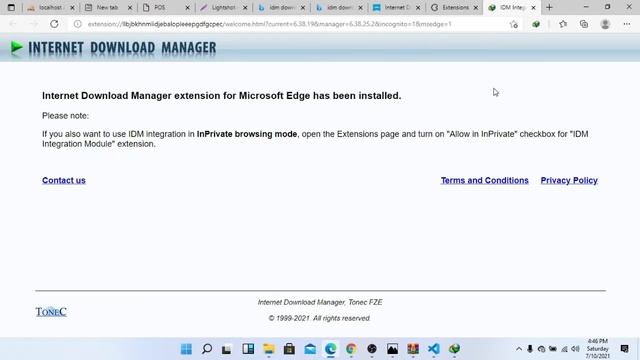The width and height of the screenshot is (640, 360).
Task: Open the Terms and Conditions link
Action: pos(484,180)
